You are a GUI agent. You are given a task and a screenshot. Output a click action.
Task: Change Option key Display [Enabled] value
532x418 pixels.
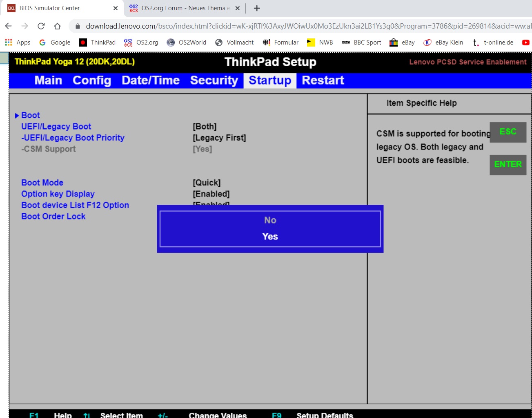pos(211,194)
